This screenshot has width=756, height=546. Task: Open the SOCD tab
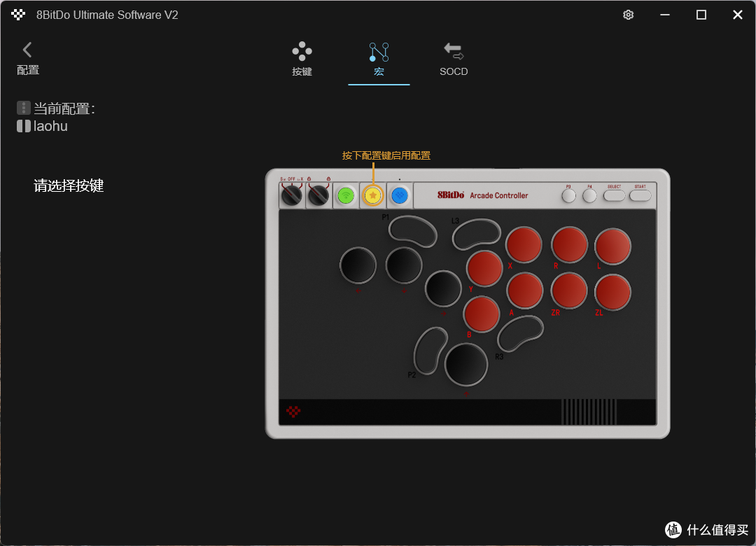[x=454, y=59]
